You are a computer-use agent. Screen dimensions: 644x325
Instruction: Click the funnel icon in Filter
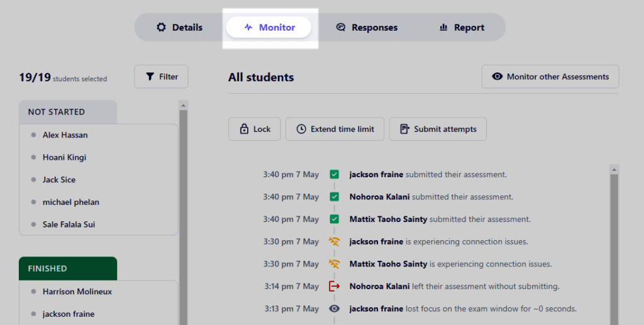[x=150, y=77]
